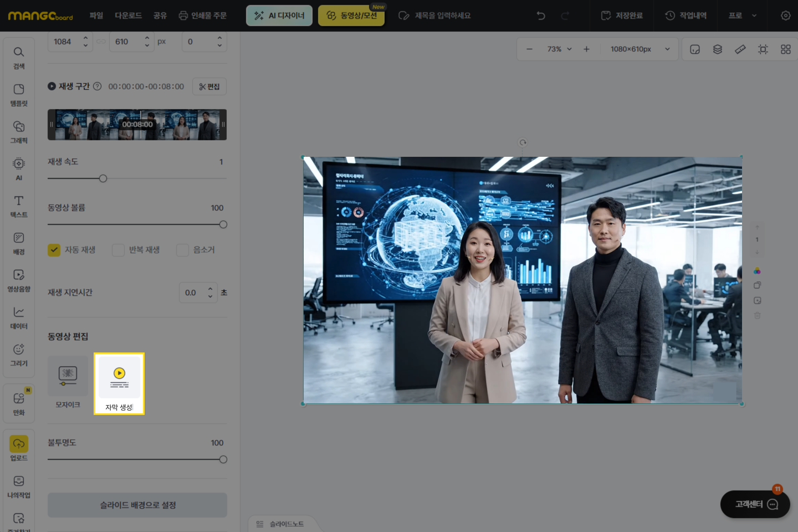Image resolution: width=798 pixels, height=532 pixels.
Task: Open the layers stack icon
Action: click(718, 49)
